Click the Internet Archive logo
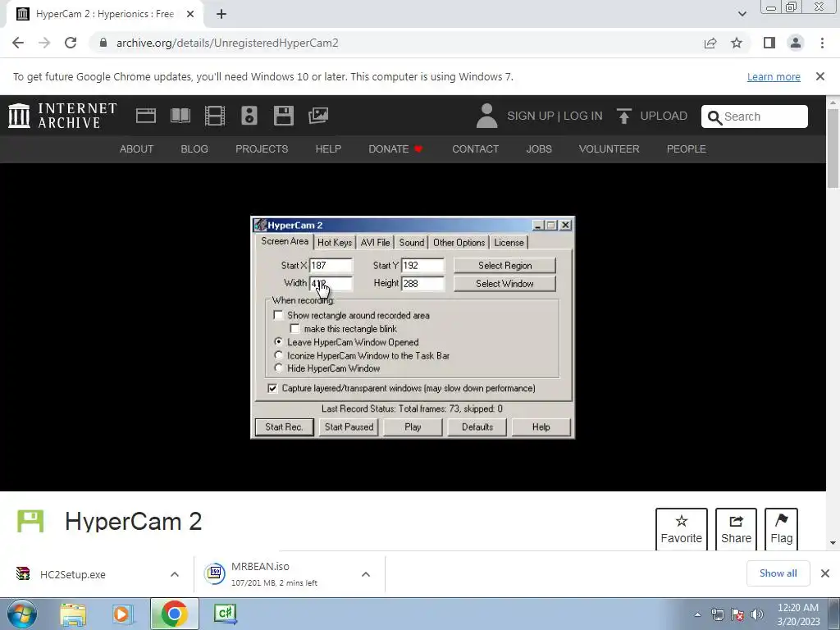This screenshot has height=630, width=840. coord(62,116)
